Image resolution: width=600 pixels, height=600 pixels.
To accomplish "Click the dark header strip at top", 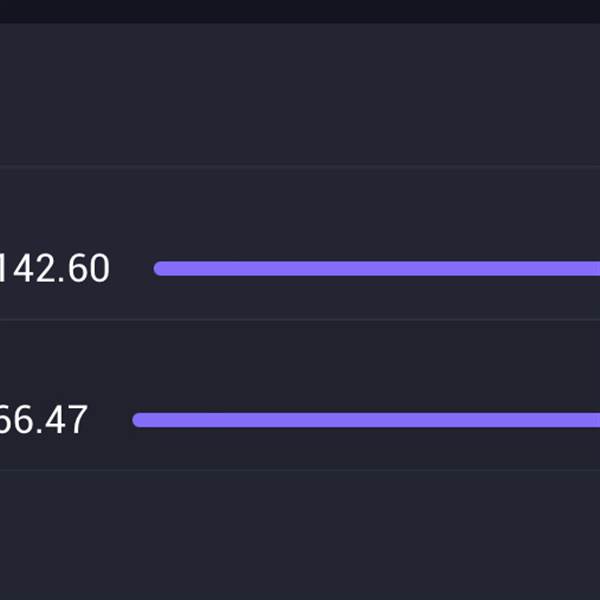I will 300,11.
